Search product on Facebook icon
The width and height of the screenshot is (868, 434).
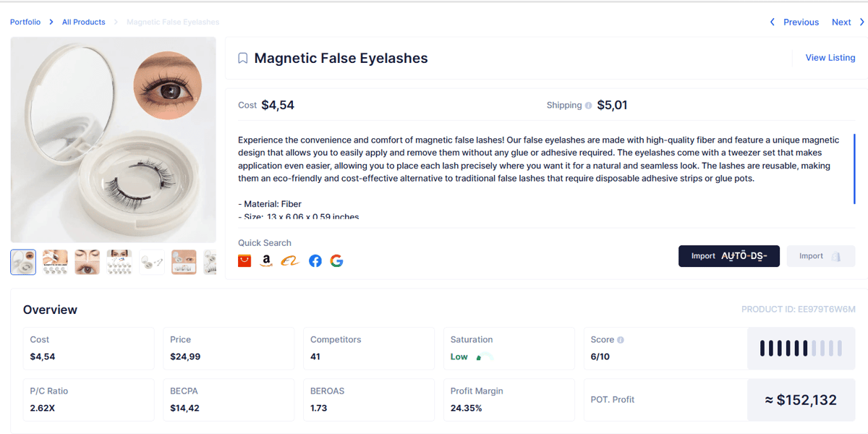pos(315,261)
